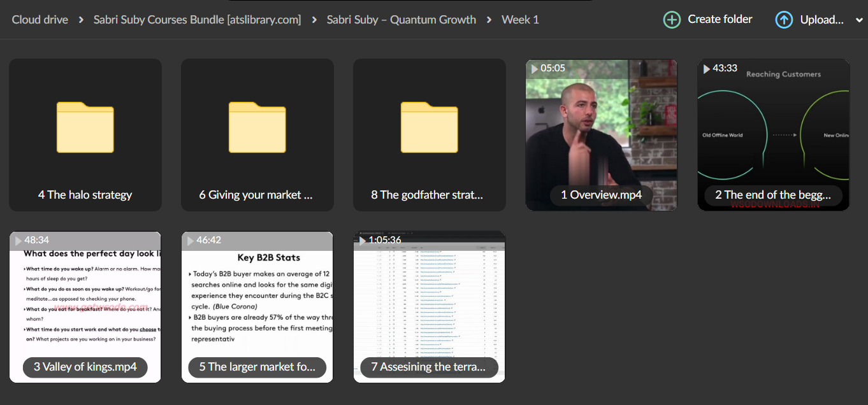Click the play icon on the 1:05:36 video

point(362,240)
